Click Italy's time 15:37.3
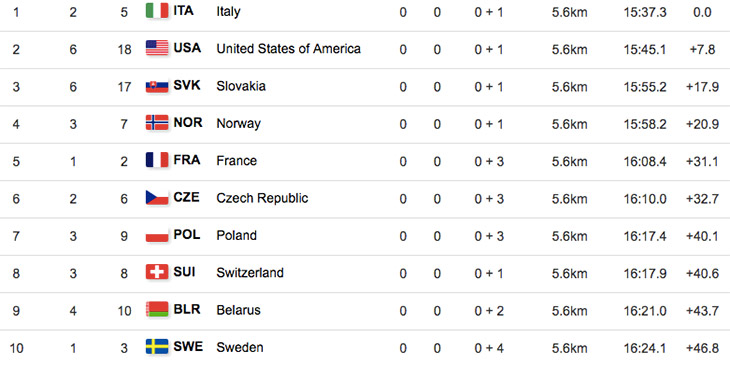This screenshot has width=730, height=365. coord(645,12)
